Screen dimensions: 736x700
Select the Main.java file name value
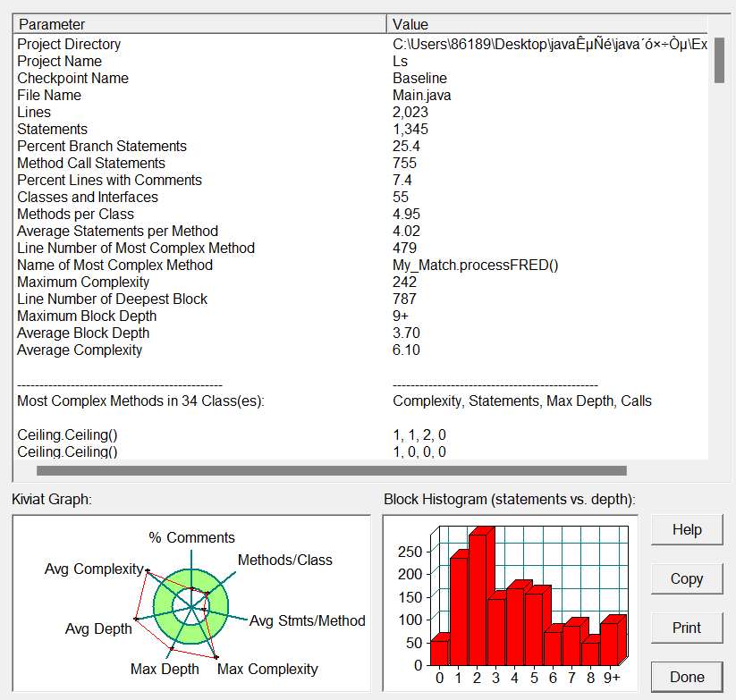tap(421, 96)
